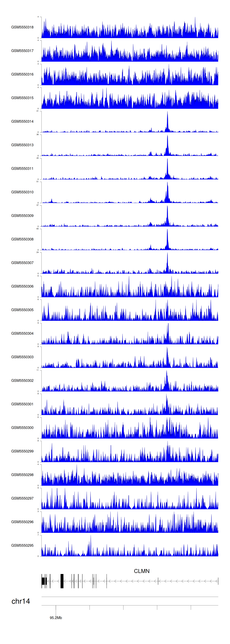Click the 95.2Mb axis position label
The height and width of the screenshot is (644, 230).
click(x=56, y=618)
